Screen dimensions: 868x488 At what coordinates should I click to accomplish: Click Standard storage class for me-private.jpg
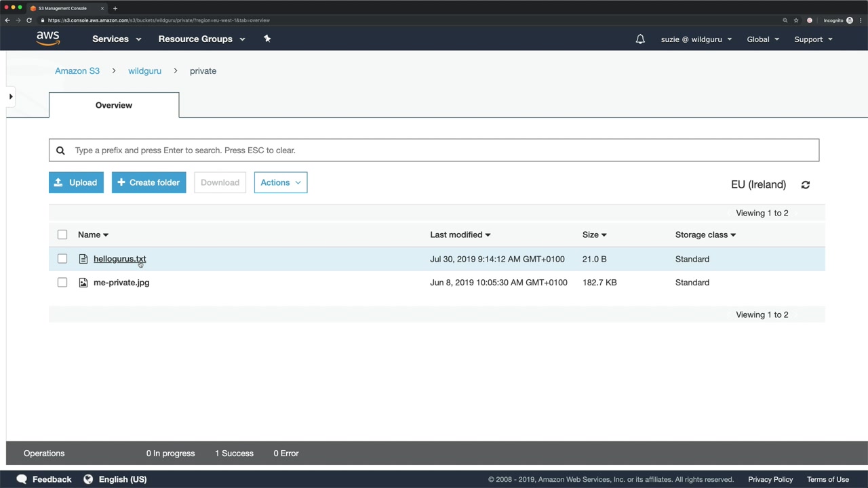click(x=692, y=283)
